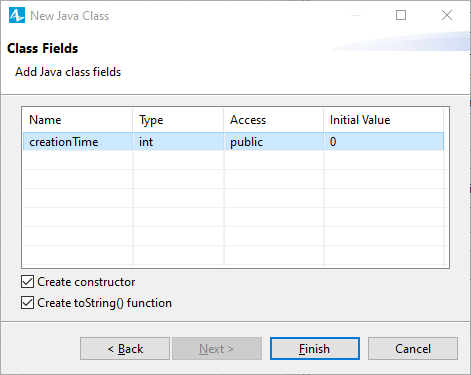Go back with the Back button

tap(125, 349)
